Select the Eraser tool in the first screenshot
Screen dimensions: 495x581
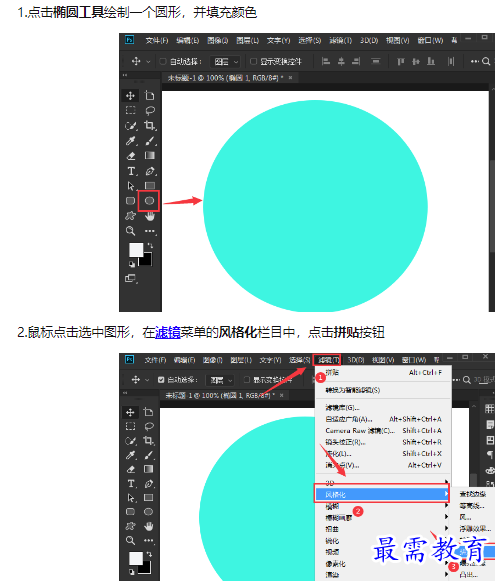coord(130,156)
